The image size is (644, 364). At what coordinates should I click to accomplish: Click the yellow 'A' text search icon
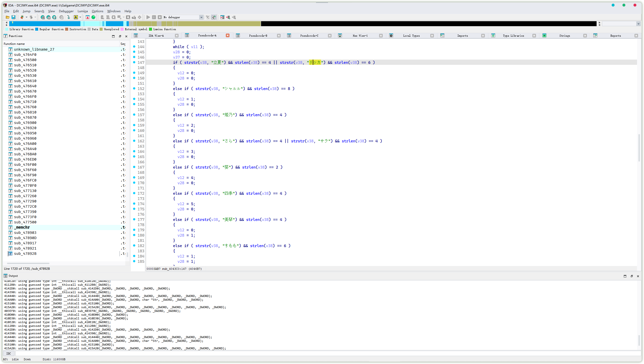coord(76,17)
